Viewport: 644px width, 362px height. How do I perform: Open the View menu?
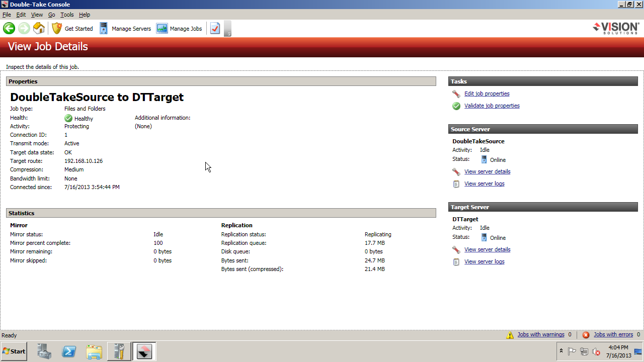pyautogui.click(x=37, y=15)
